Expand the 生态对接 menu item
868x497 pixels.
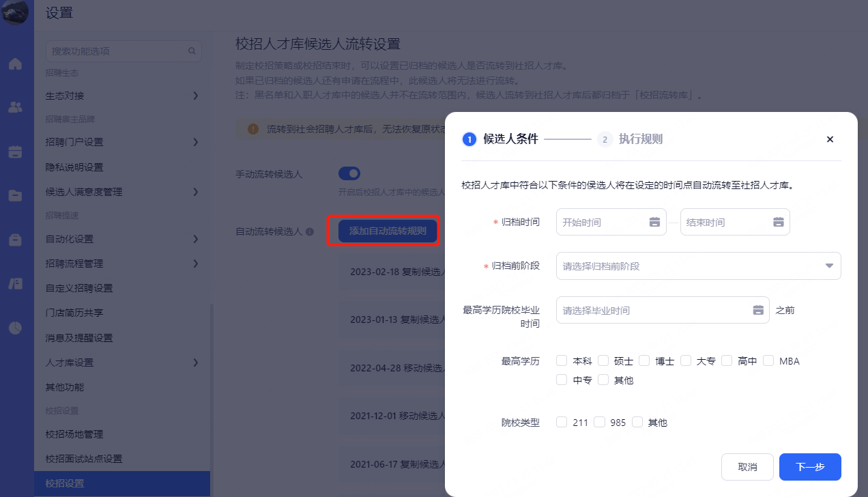(x=123, y=96)
